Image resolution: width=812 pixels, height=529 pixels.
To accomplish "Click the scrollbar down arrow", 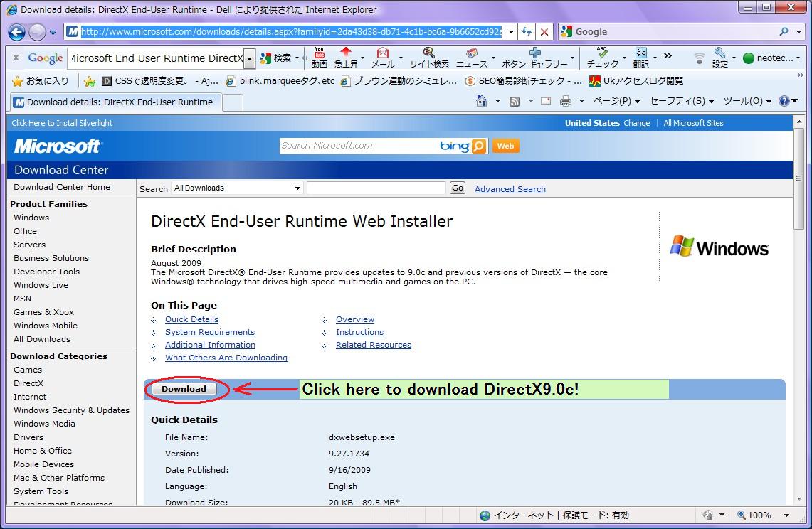I will 798,499.
